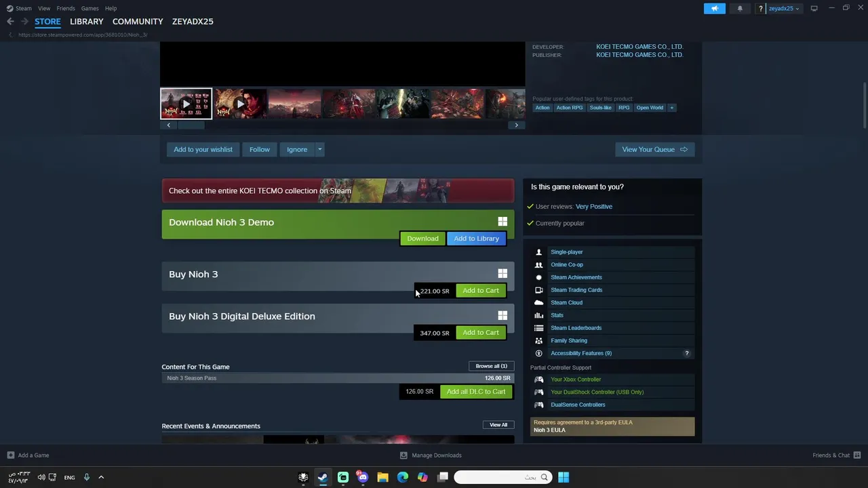The width and height of the screenshot is (868, 488).
Task: Click the Accessibility Features icon
Action: point(539,353)
